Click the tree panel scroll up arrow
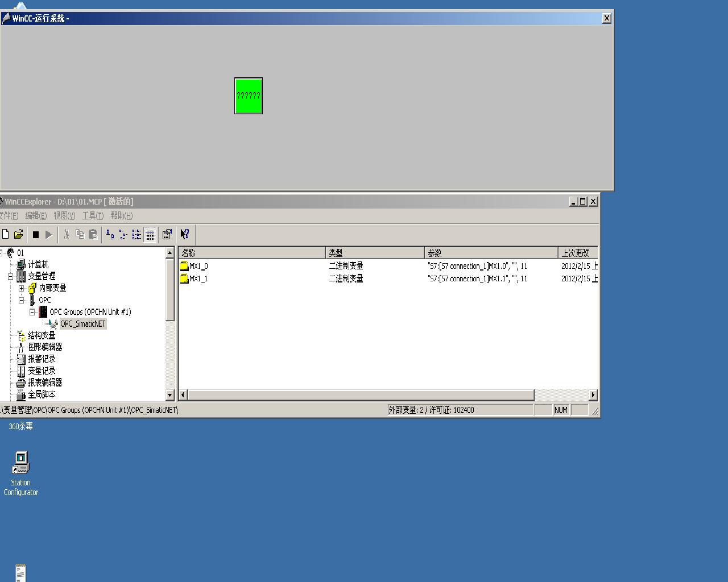 [169, 253]
